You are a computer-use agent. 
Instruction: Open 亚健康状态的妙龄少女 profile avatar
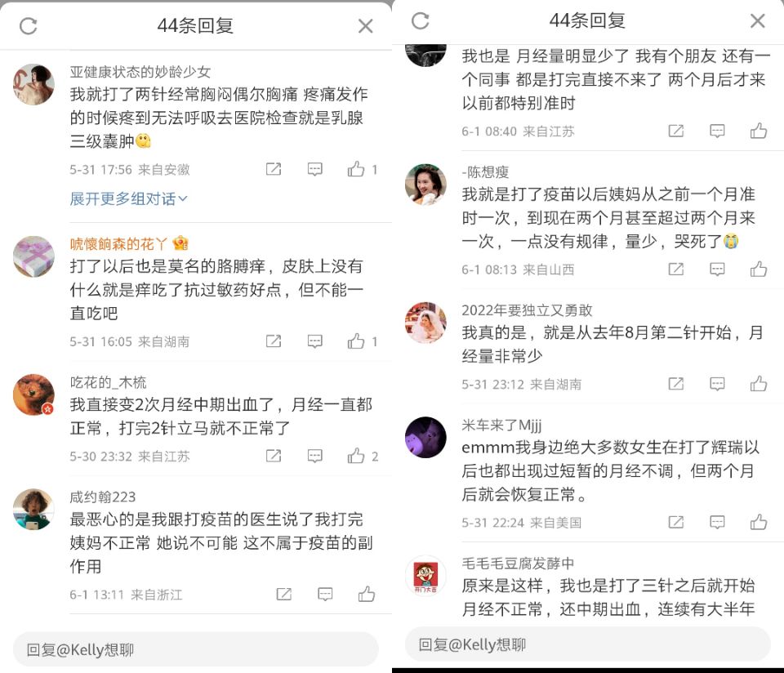tap(33, 84)
